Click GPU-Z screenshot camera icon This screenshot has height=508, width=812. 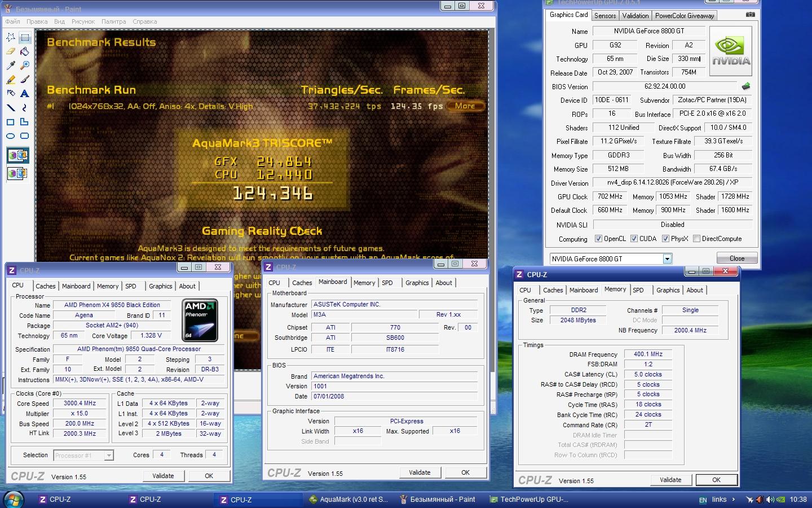click(750, 15)
